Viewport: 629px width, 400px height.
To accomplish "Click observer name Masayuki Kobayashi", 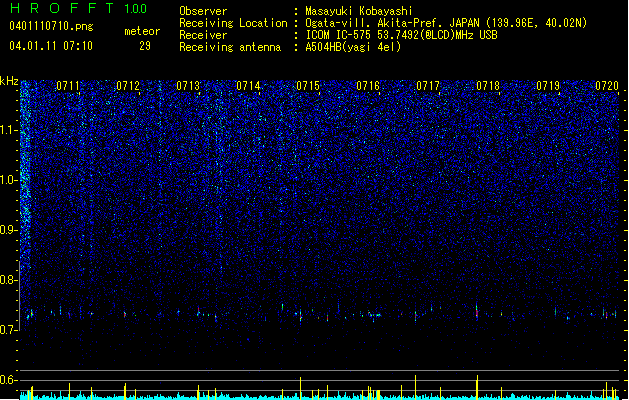I will click(x=359, y=11).
